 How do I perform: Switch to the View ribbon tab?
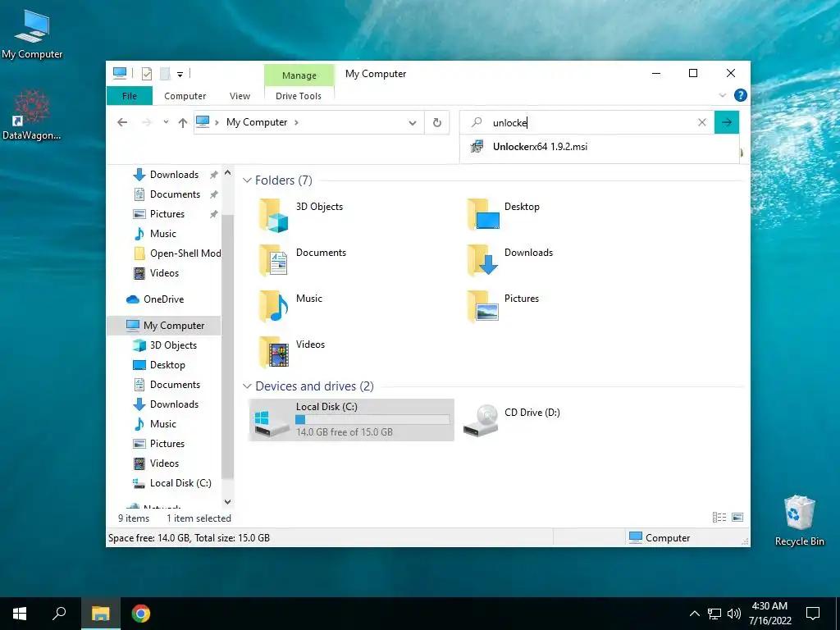click(x=240, y=96)
